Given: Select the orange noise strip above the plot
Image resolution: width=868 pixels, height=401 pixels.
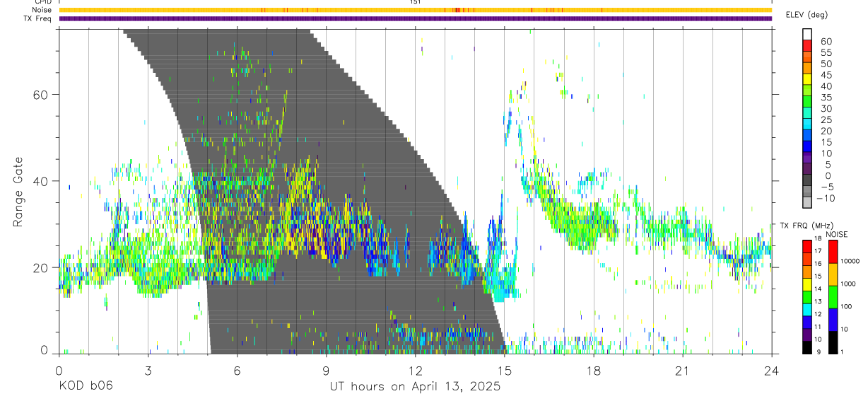Looking at the screenshot, I should click(x=415, y=10).
